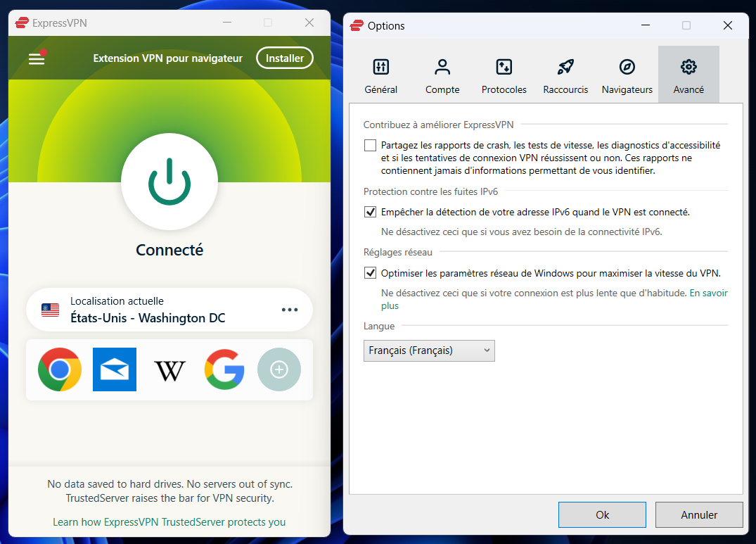Click the United States flag icon

pyautogui.click(x=50, y=310)
